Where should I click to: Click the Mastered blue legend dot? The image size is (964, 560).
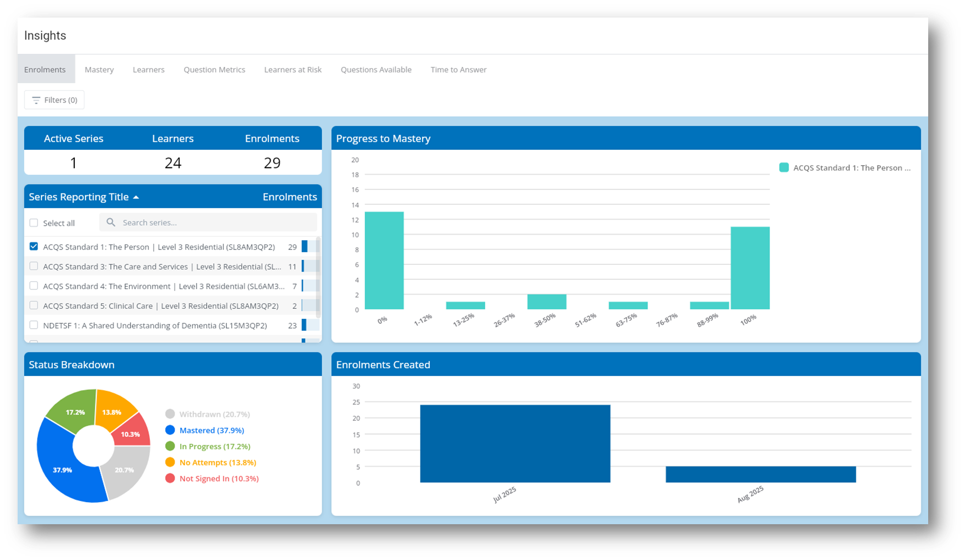[x=170, y=430]
